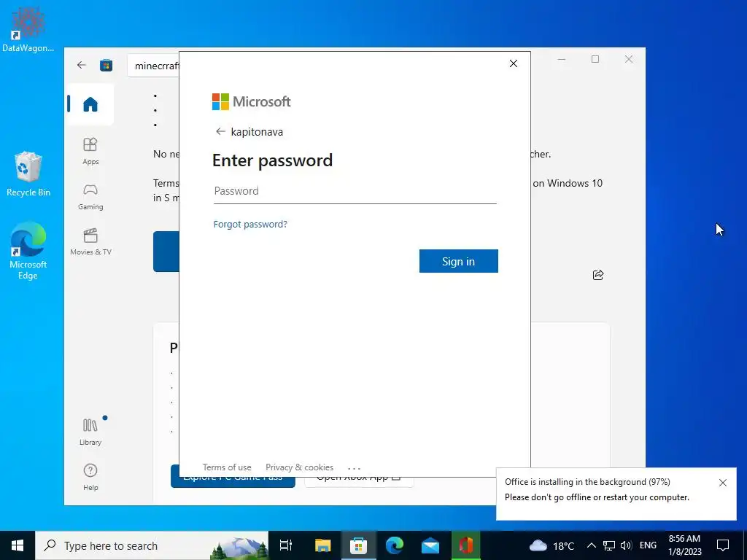Open the clock showing 8:56 AM
The width and height of the screenshot is (747, 560).
tap(684, 545)
